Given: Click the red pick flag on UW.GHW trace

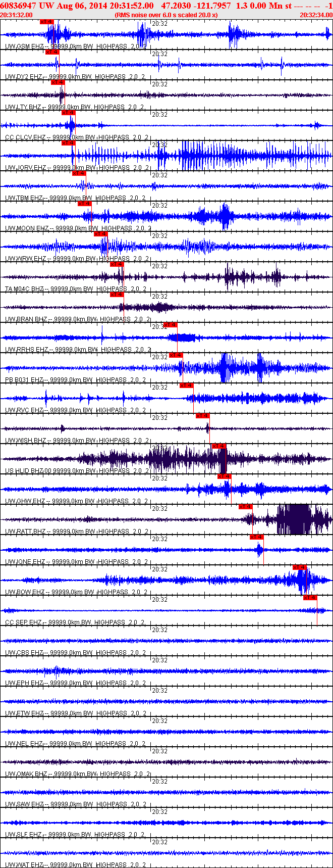Looking at the screenshot, I should click(225, 476).
